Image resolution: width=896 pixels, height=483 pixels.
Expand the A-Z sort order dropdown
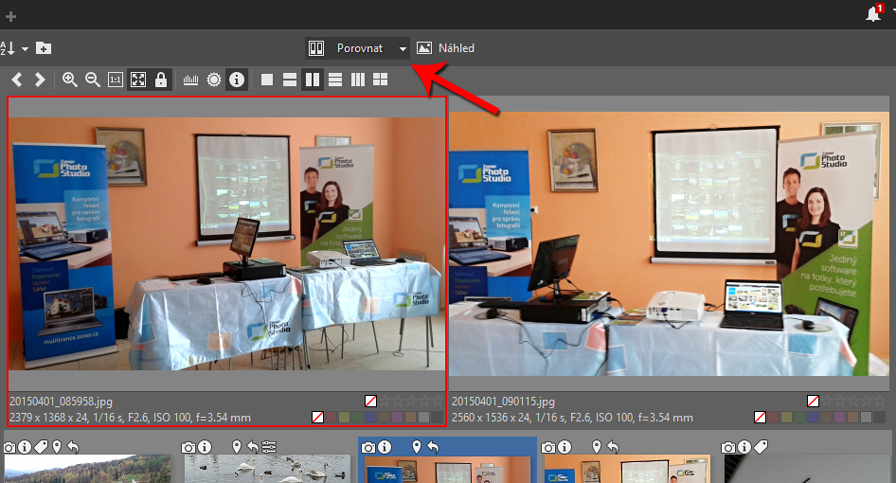(x=24, y=48)
